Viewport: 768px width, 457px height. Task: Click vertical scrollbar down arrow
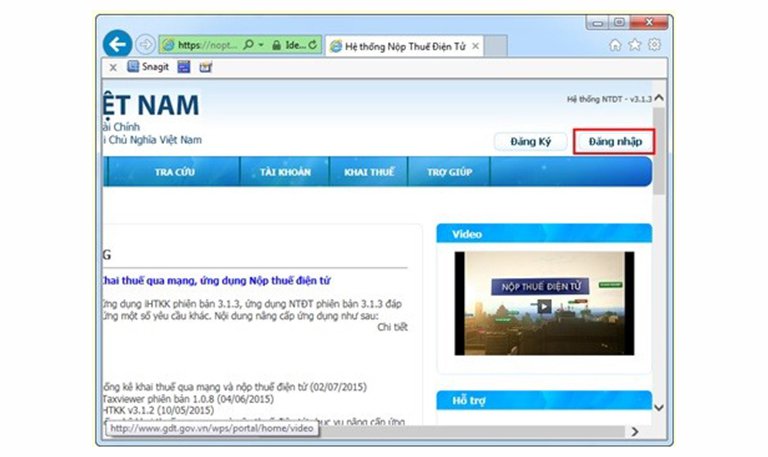point(659,408)
